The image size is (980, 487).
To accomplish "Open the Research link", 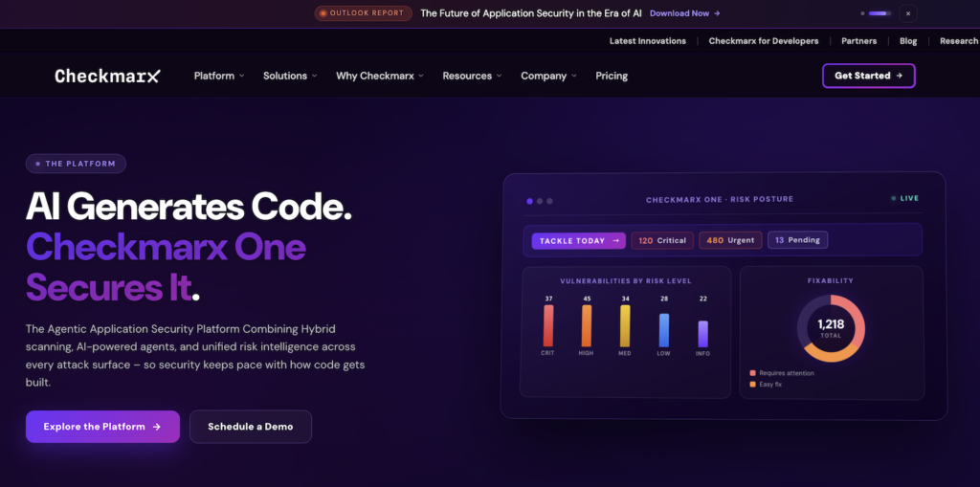I will pyautogui.click(x=959, y=40).
